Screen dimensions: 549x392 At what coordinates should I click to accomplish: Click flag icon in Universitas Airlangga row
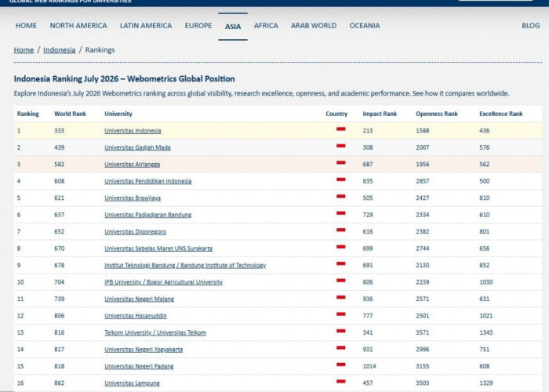pyautogui.click(x=341, y=164)
